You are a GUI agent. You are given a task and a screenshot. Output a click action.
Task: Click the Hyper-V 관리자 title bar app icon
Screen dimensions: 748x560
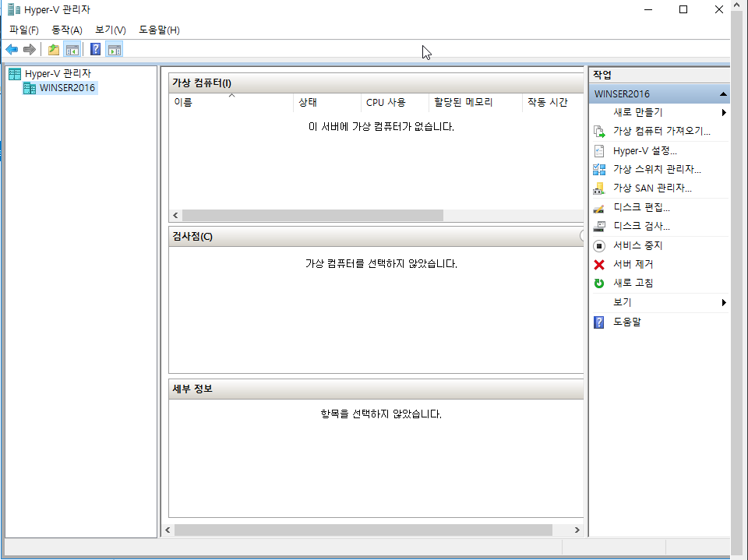[14, 9]
